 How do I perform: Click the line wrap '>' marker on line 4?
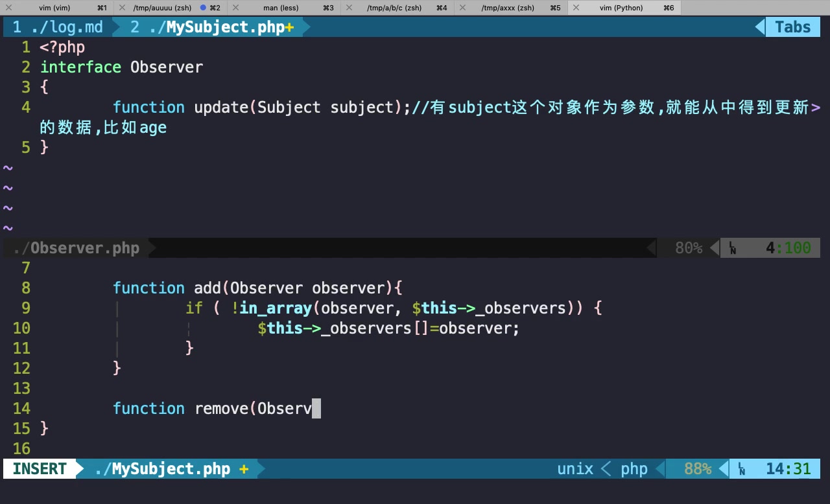(x=816, y=108)
